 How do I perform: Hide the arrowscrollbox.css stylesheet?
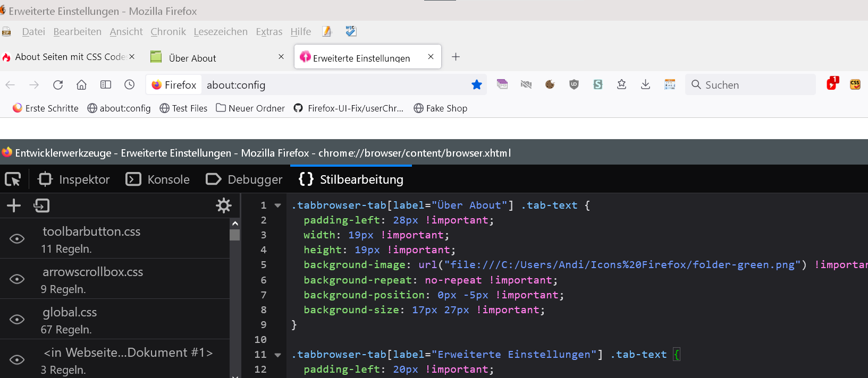click(17, 279)
